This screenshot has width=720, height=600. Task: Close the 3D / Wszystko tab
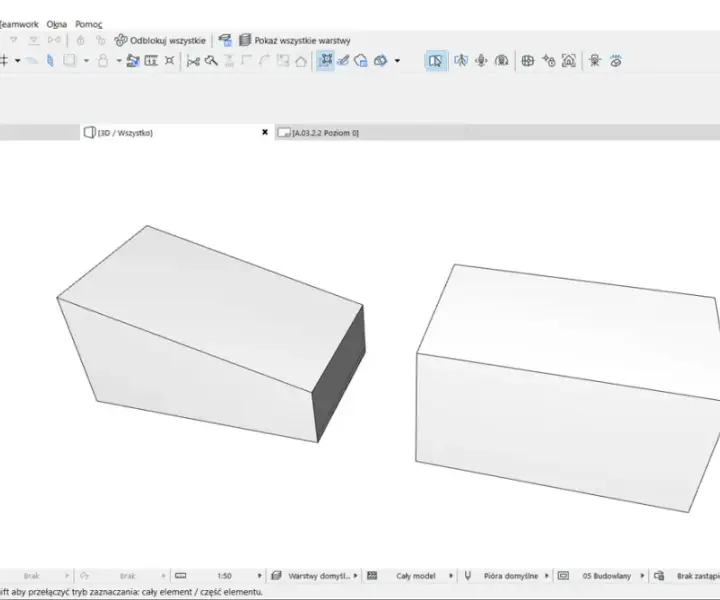pos(265,132)
